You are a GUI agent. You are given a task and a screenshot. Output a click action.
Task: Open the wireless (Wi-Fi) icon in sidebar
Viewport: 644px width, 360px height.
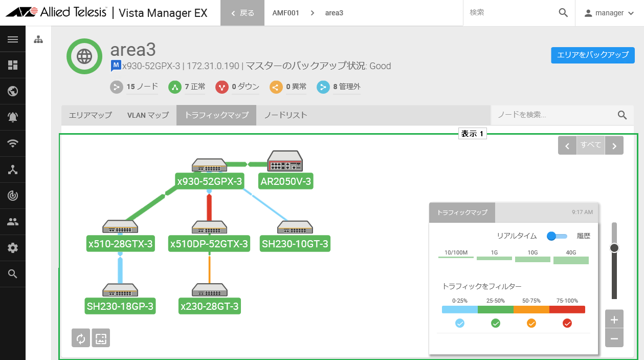[13, 143]
